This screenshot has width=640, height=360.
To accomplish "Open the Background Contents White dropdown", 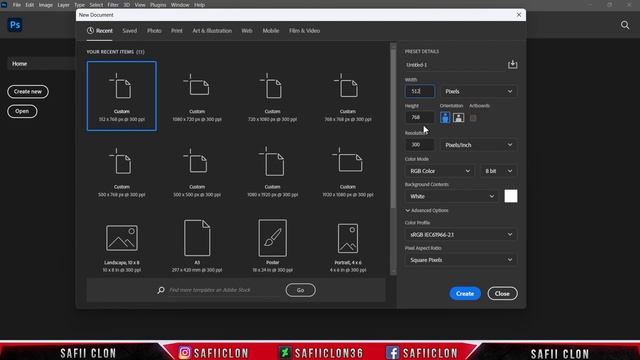I will [451, 196].
